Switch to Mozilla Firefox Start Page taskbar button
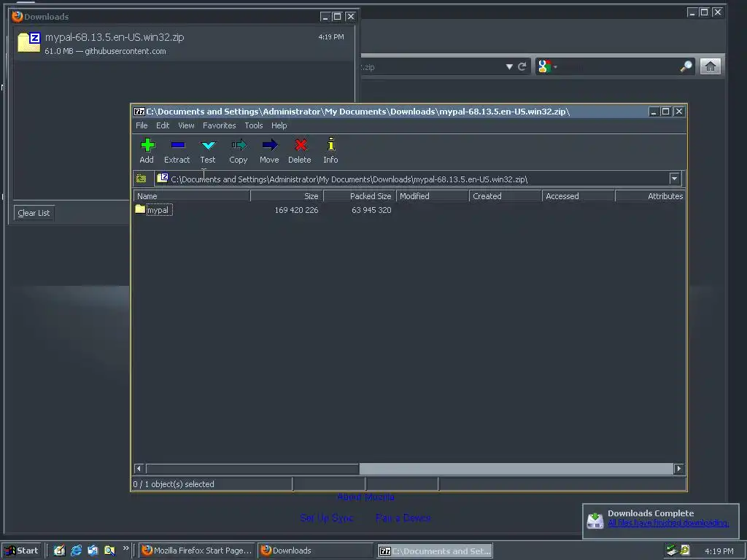Image resolution: width=747 pixels, height=560 pixels. tap(197, 551)
